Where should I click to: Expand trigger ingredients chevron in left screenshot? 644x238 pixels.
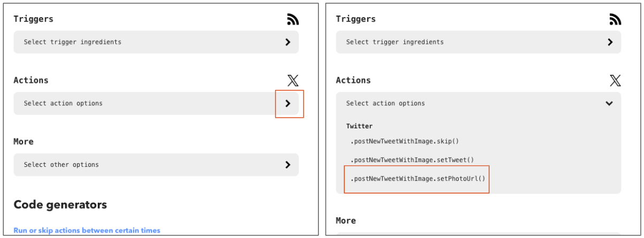(x=288, y=42)
